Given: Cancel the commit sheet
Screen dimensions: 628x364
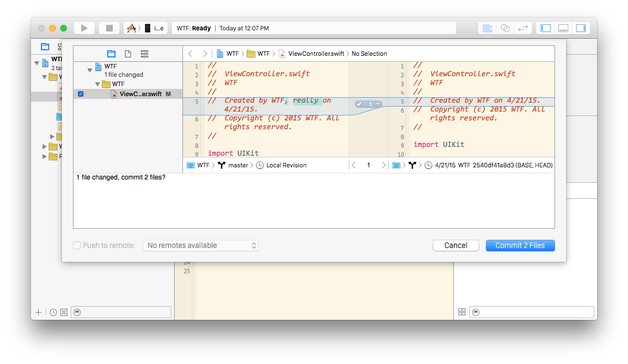Looking at the screenshot, I should [456, 246].
